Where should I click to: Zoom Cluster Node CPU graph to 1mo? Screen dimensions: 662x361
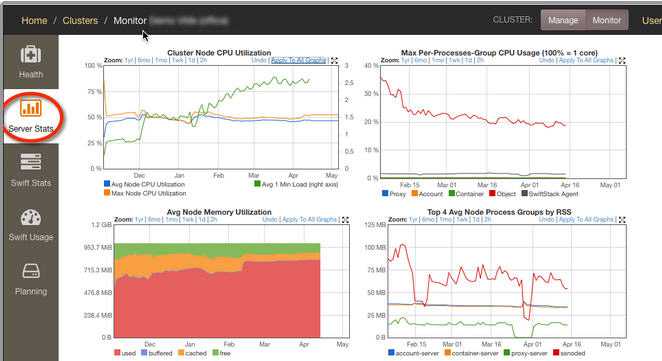click(161, 60)
